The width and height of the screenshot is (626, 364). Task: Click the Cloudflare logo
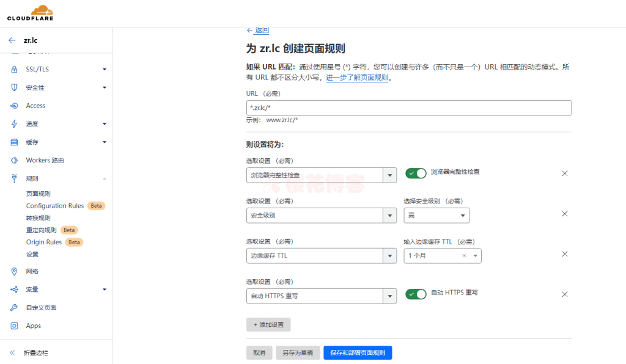click(29, 12)
